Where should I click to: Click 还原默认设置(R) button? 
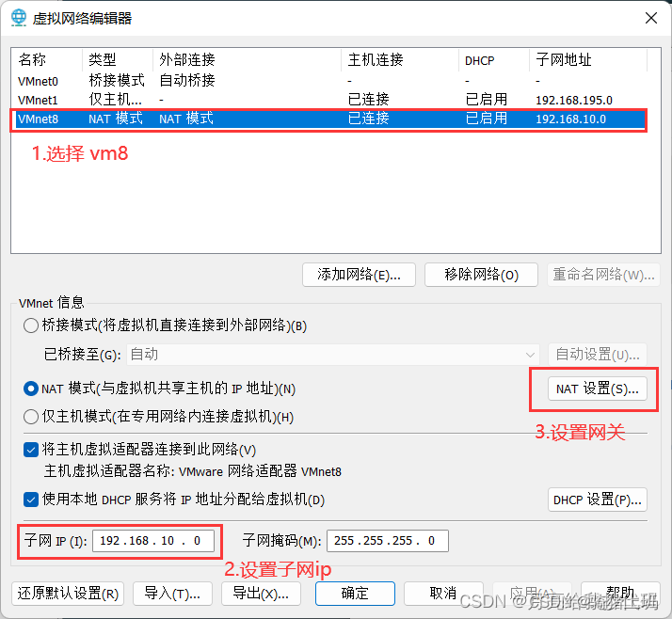(68, 594)
